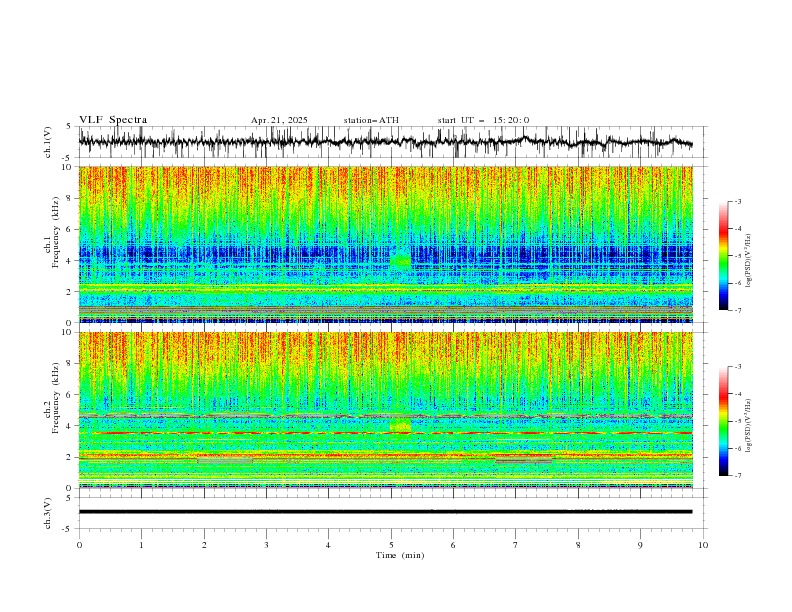Viewport: 792px width, 612px height.
Task: Click the green patch near 4 kHz in ch.2 spectrogram
Action: [x=401, y=426]
